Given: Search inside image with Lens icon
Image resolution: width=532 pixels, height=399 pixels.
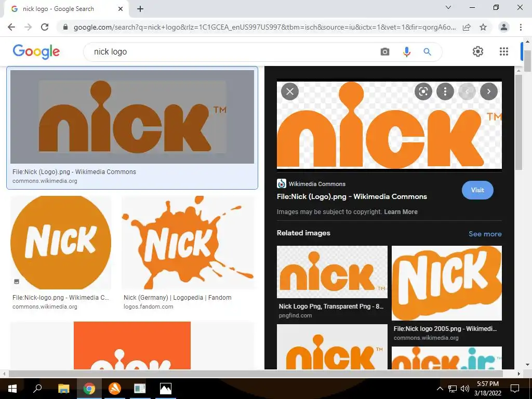Looking at the screenshot, I should (423, 91).
